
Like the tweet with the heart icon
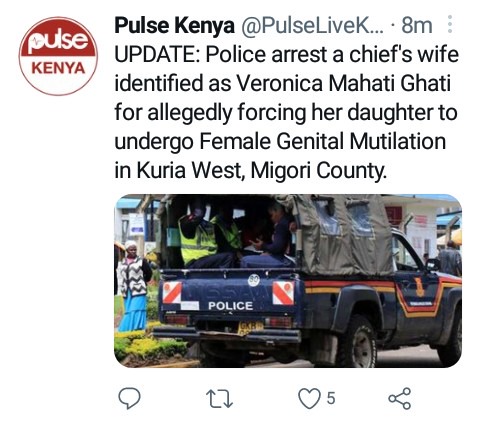tap(309, 398)
